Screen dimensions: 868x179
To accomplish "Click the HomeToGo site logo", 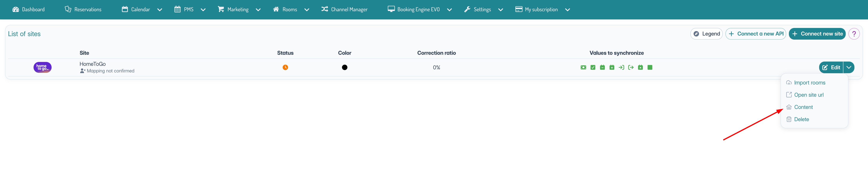I will 42,67.
